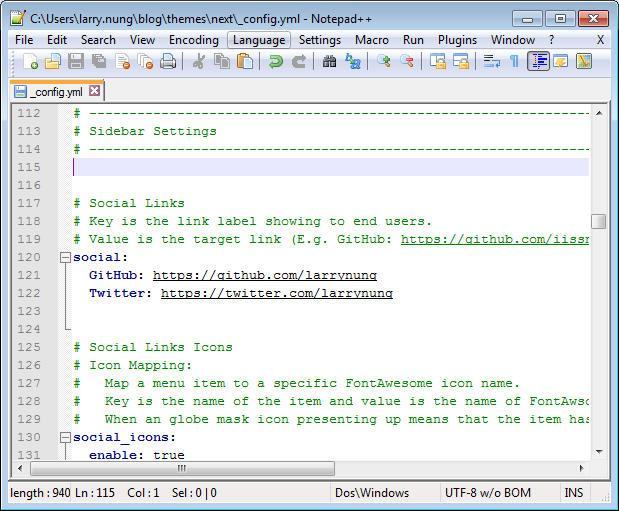Collapse the social: fold block

(65, 257)
